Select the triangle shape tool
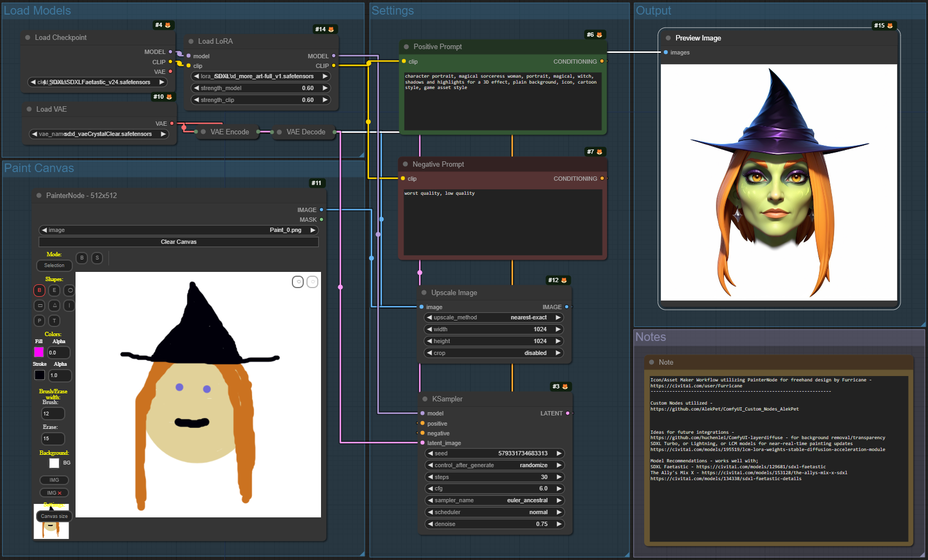Viewport: 928px width, 560px height. tap(54, 305)
